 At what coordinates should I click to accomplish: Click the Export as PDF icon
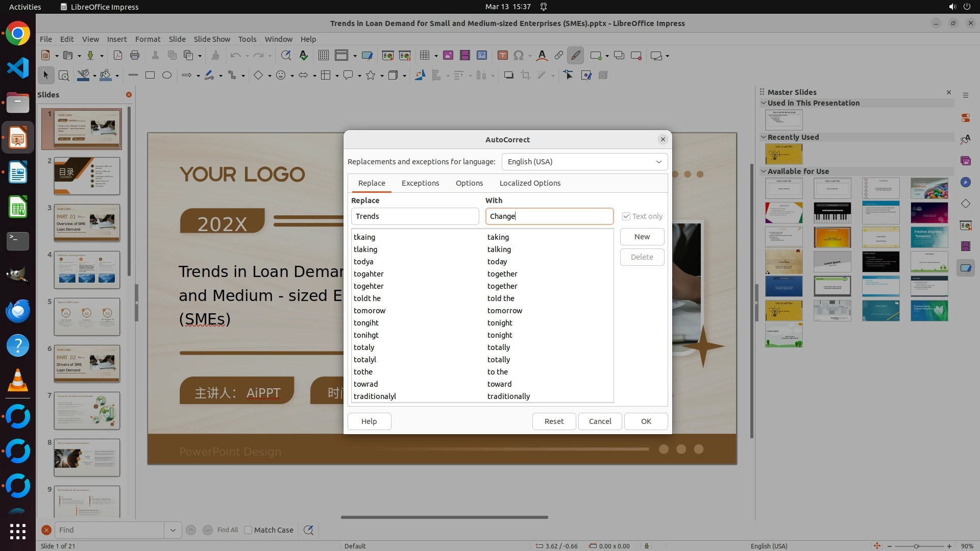point(118,56)
